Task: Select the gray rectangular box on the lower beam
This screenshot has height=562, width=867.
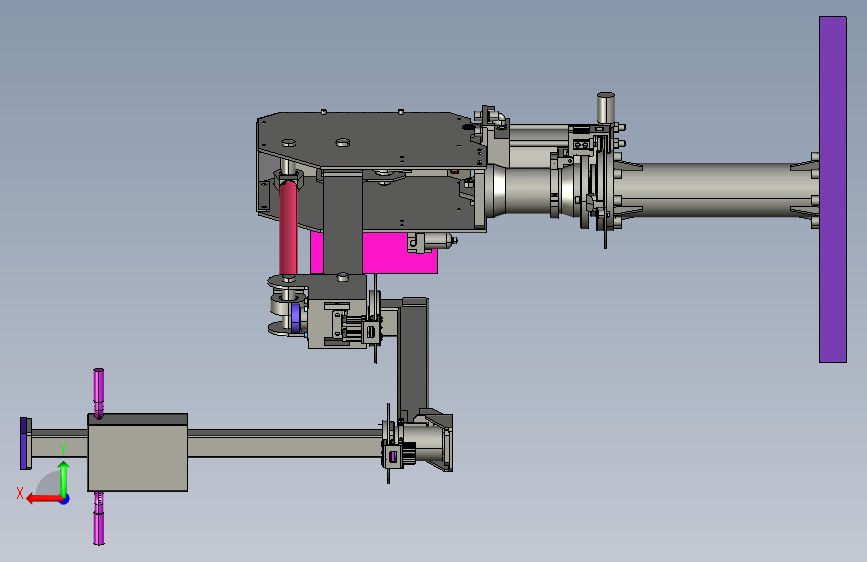Action: pyautogui.click(x=138, y=452)
